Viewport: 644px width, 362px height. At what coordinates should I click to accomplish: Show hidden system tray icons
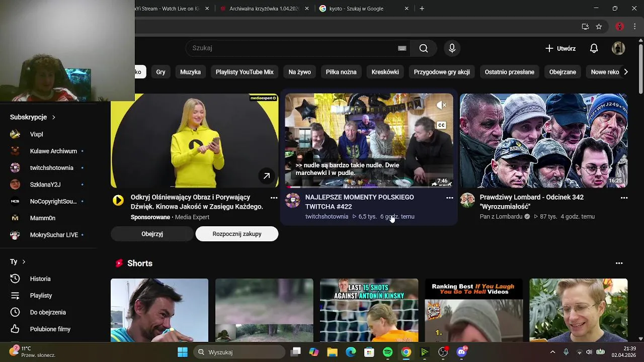552,352
